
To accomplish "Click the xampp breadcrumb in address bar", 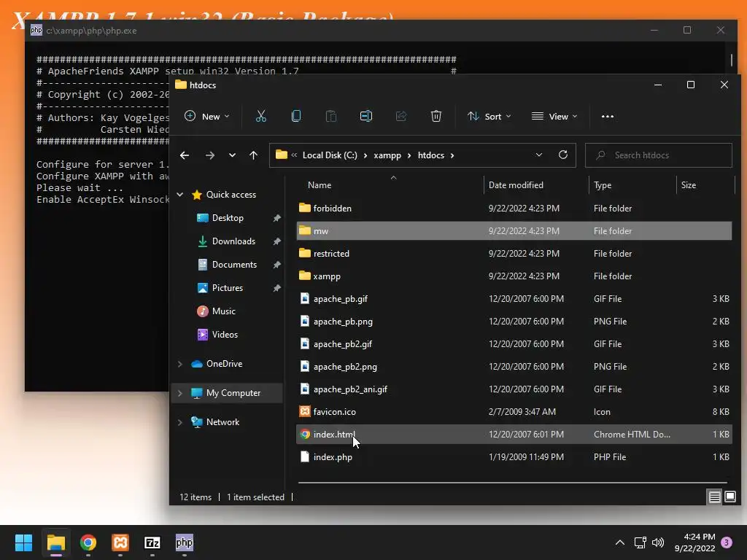I will (387, 155).
